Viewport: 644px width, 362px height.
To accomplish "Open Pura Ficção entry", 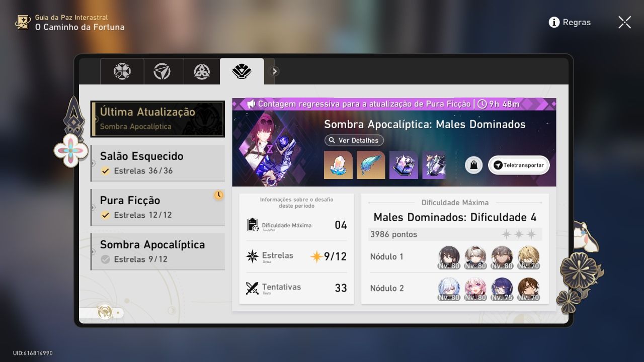I will 157,207.
